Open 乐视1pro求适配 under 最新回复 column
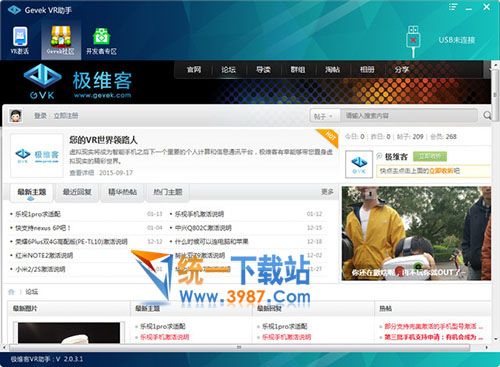This screenshot has height=367, width=500. pos(285,326)
